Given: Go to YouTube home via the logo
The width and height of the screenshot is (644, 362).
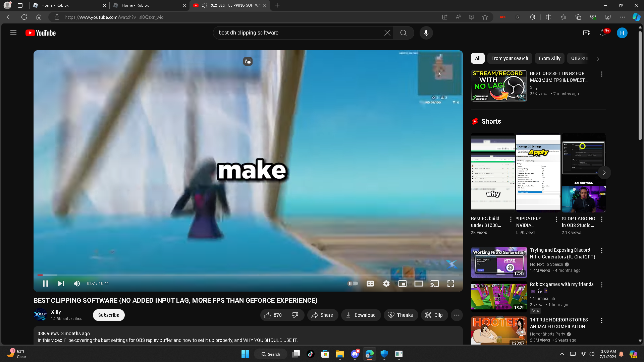Looking at the screenshot, I should pos(41,33).
